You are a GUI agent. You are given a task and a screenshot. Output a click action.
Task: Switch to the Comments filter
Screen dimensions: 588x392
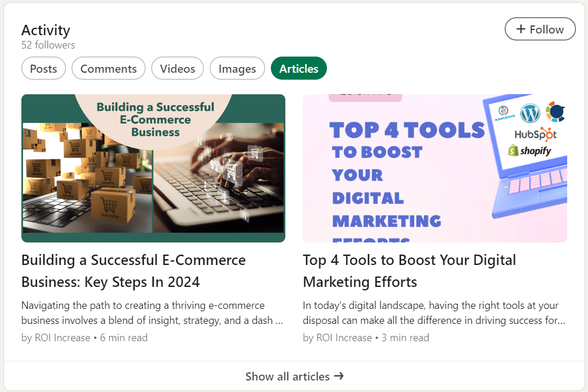pos(108,68)
